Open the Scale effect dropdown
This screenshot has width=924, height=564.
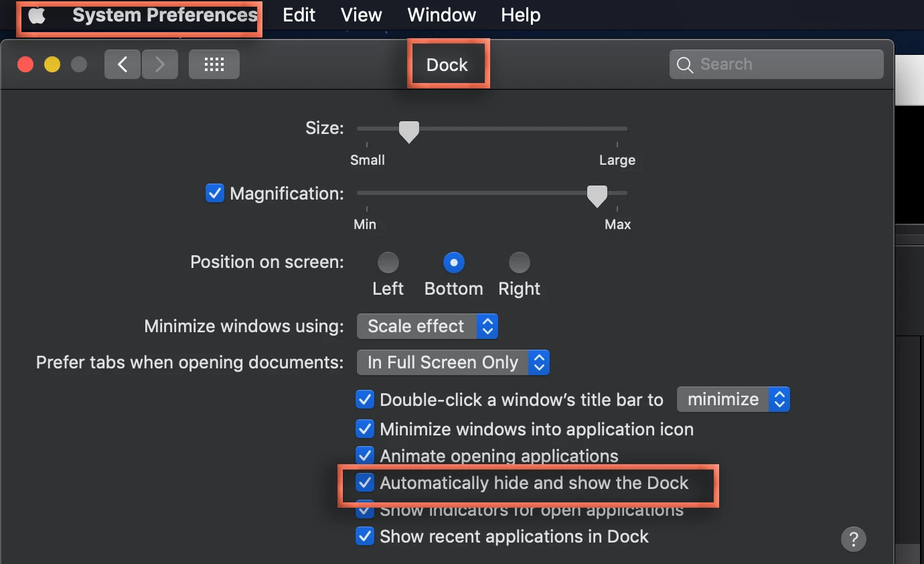pyautogui.click(x=427, y=326)
